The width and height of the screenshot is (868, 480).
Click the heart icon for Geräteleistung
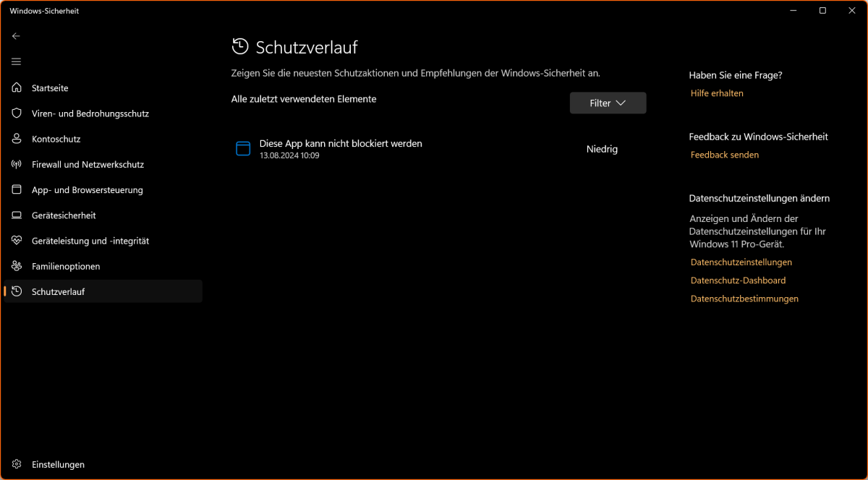coord(17,241)
